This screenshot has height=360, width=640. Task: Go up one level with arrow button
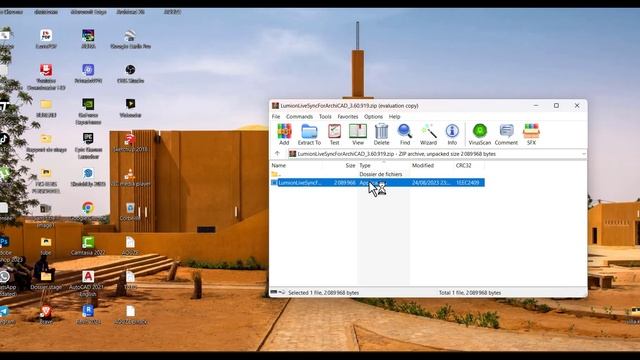click(278, 153)
